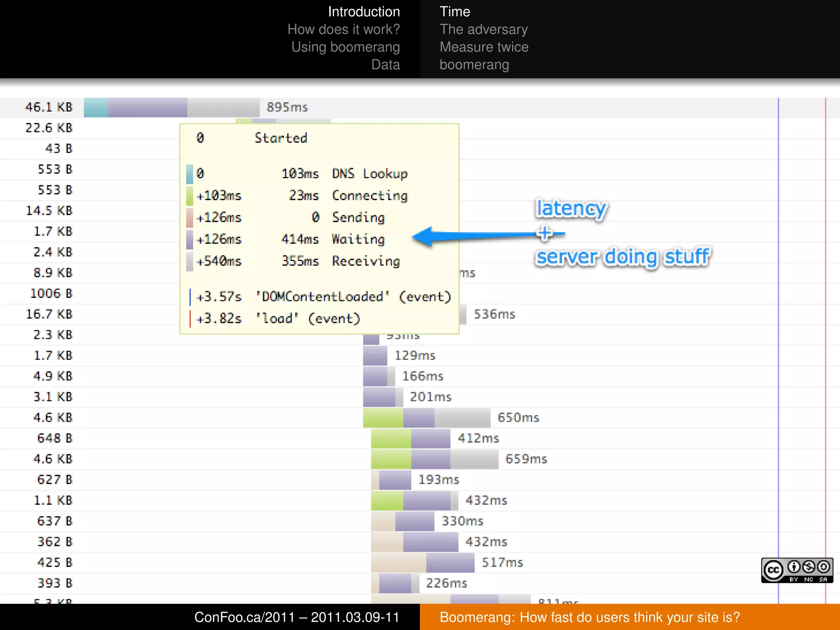Click the 895ms request timing bar

click(171, 107)
